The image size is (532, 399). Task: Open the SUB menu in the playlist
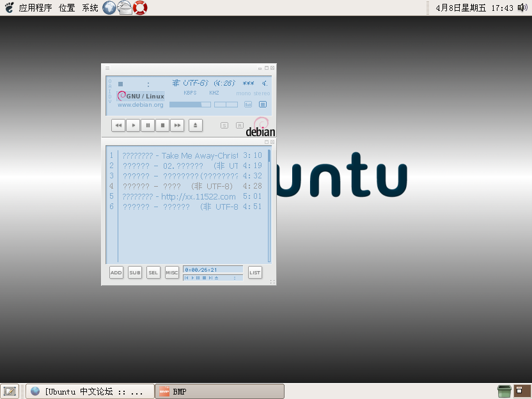point(135,272)
